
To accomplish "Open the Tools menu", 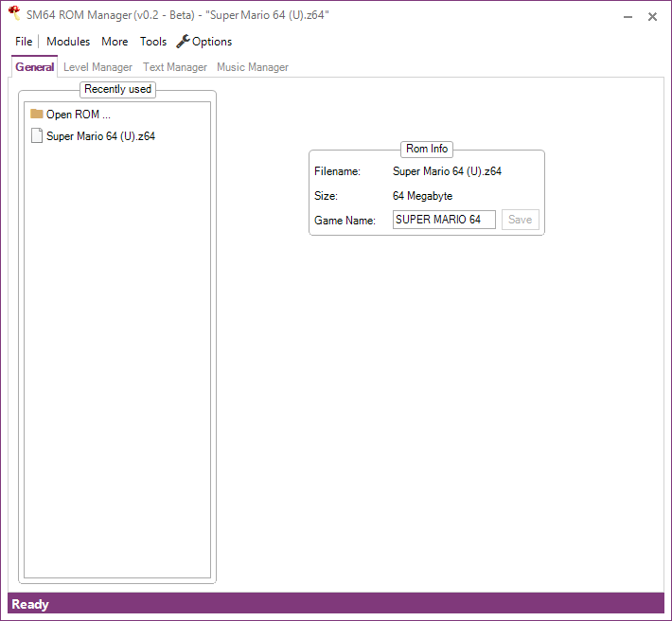I will [153, 42].
